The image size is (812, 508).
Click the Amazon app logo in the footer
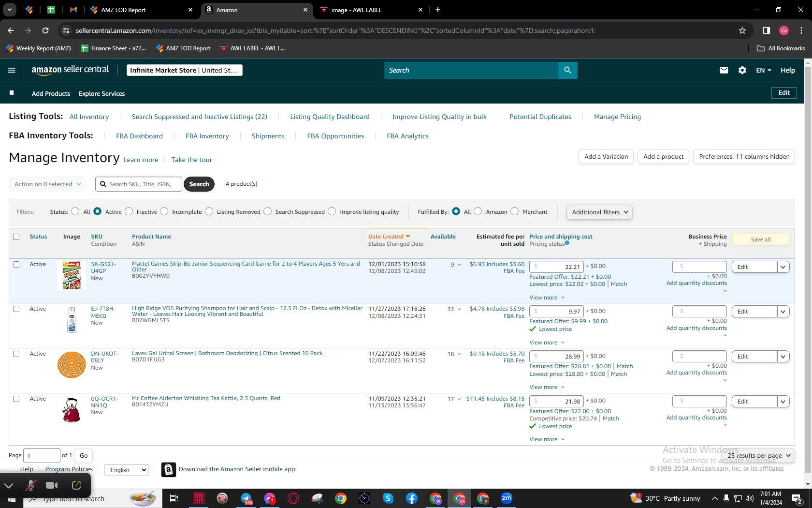pos(168,469)
